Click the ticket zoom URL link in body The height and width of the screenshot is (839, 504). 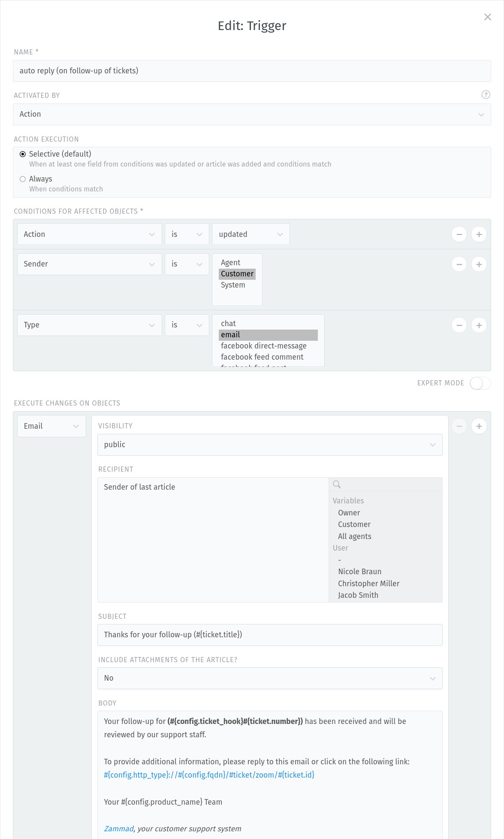[x=209, y=775]
